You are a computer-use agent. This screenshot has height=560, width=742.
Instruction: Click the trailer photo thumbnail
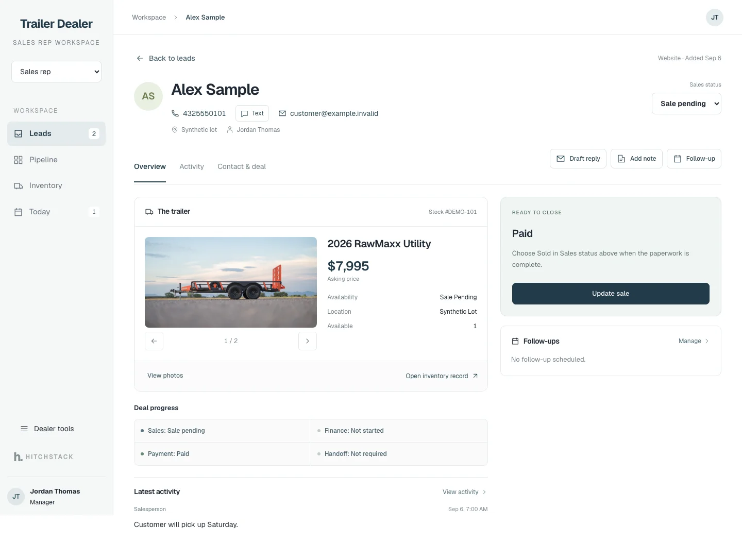tap(231, 282)
